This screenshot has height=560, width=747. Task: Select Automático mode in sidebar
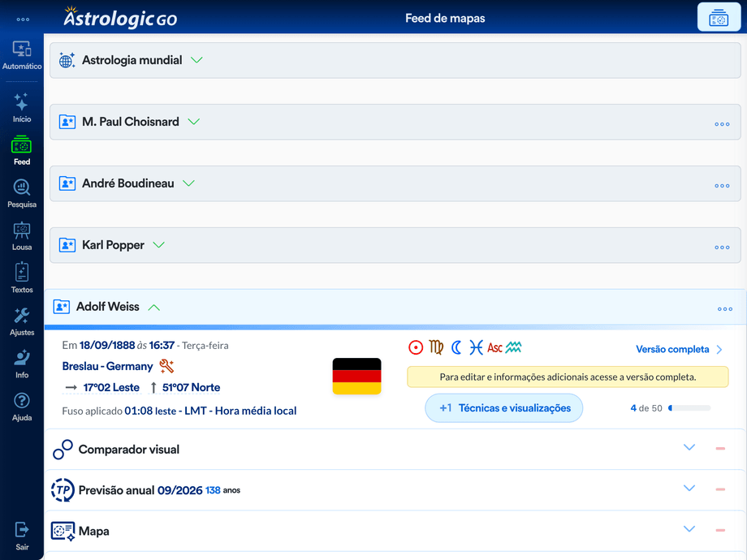(x=22, y=56)
